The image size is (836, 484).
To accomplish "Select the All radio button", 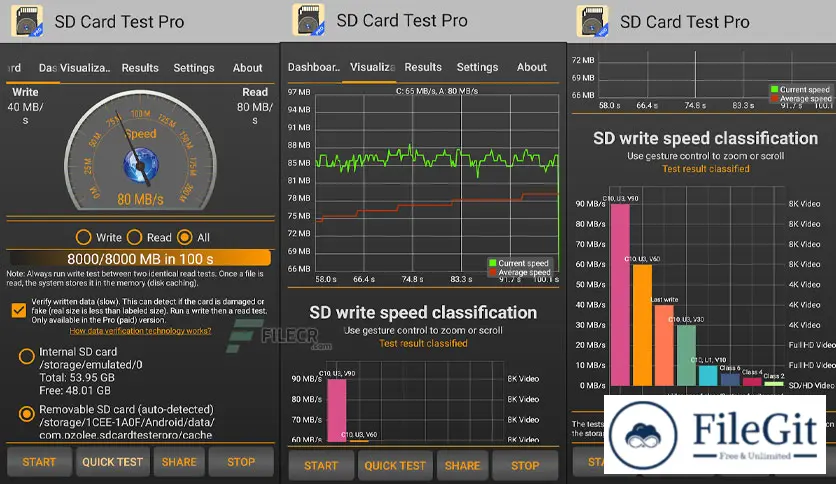I will coord(184,237).
